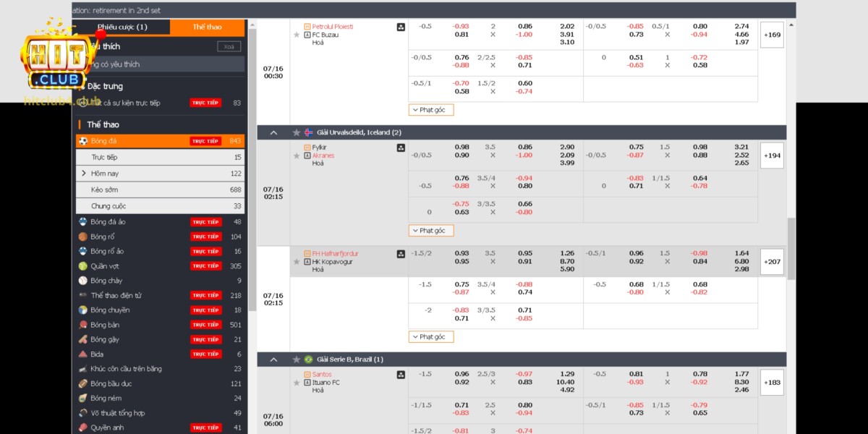The height and width of the screenshot is (434, 868).
Task: Favorite the Petrolul Ploiesti match with star
Action: click(297, 35)
